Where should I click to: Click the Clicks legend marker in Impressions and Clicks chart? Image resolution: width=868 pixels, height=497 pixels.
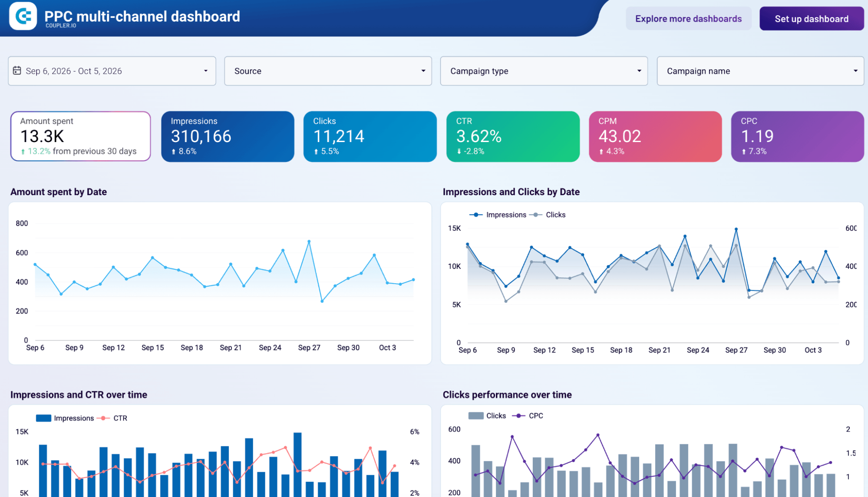[536, 215]
